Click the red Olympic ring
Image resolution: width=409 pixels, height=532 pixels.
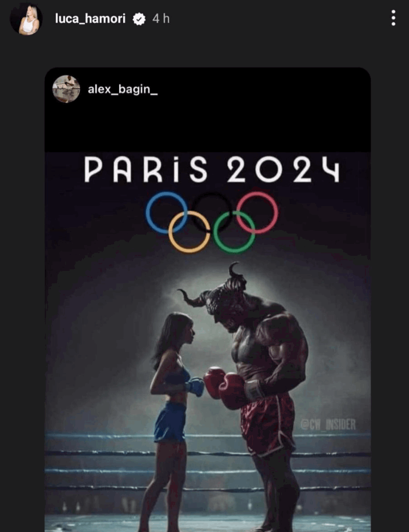[x=257, y=212]
